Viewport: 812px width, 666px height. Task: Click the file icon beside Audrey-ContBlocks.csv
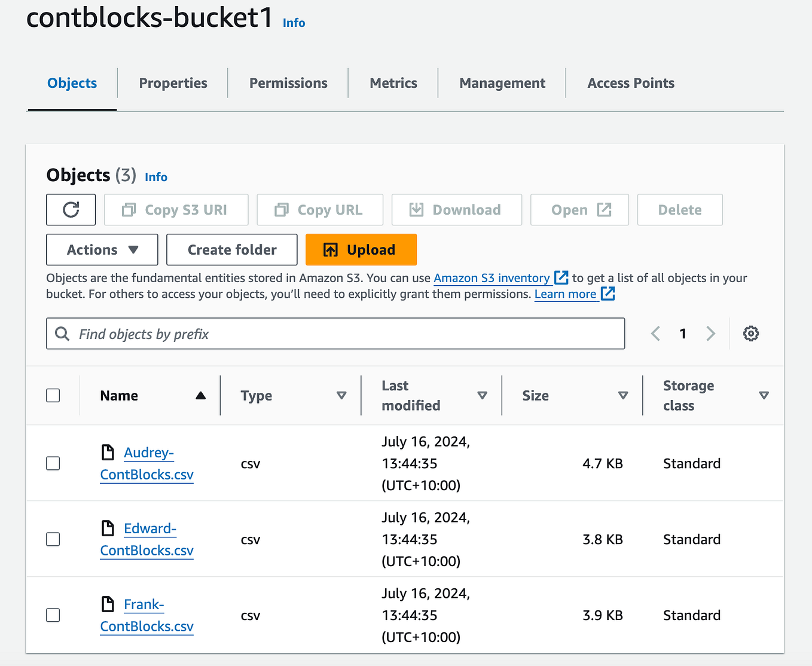(108, 453)
